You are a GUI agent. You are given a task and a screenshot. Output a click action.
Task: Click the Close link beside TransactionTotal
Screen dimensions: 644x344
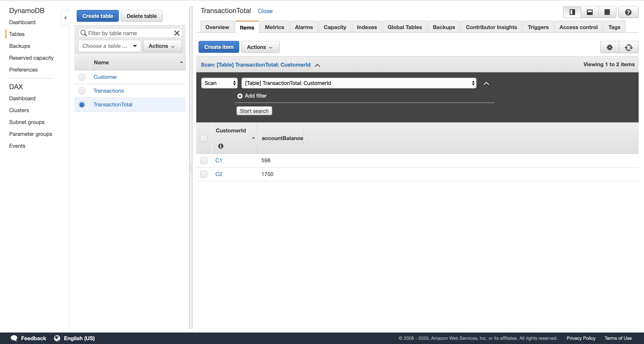265,11
